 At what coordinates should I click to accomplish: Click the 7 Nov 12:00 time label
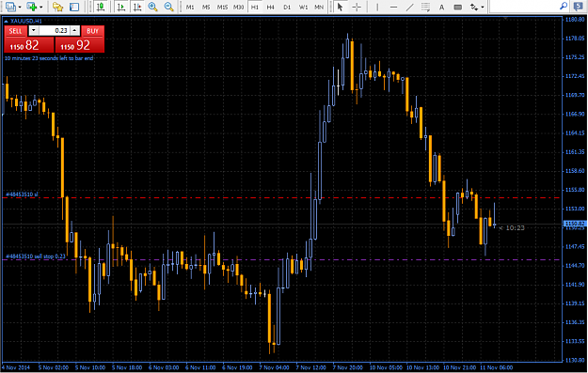310,367
